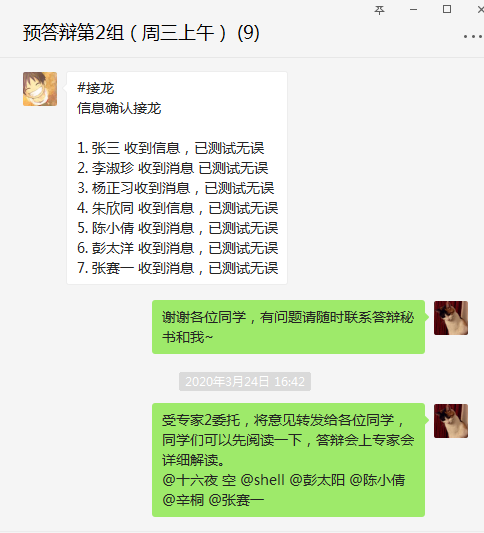Screen dimensions: 484x533
Task: Open the three-dot chat info menu
Action: 473,36
